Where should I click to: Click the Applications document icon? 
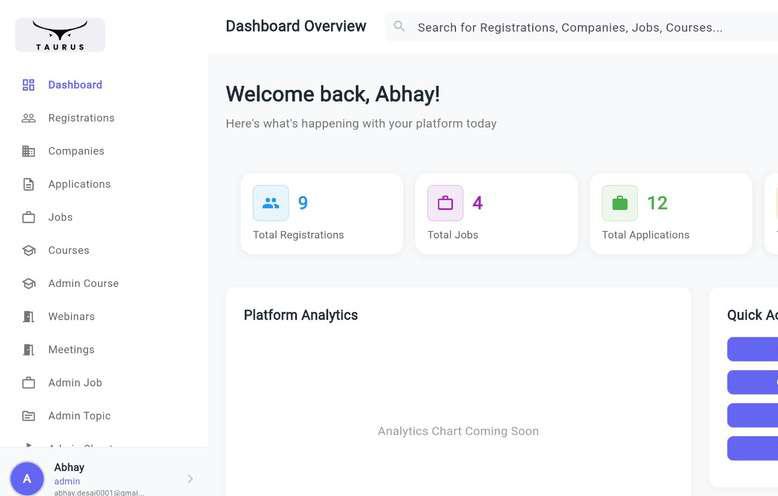28,184
